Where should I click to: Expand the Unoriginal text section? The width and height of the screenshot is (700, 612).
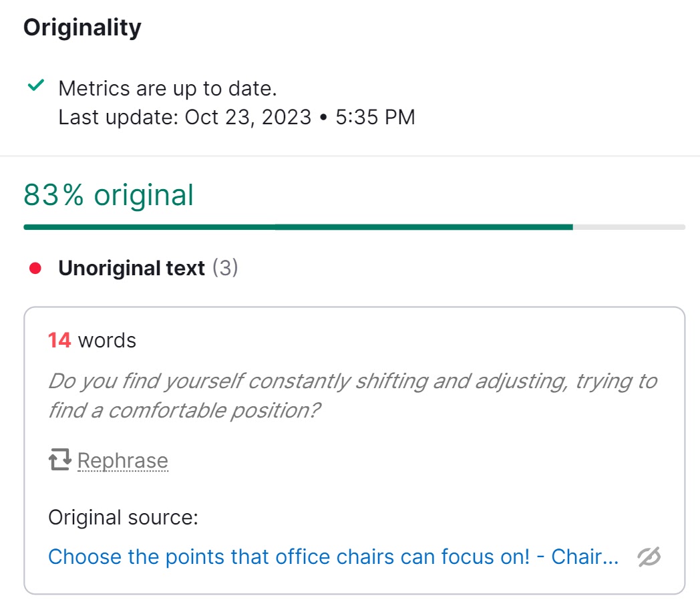coord(132,267)
